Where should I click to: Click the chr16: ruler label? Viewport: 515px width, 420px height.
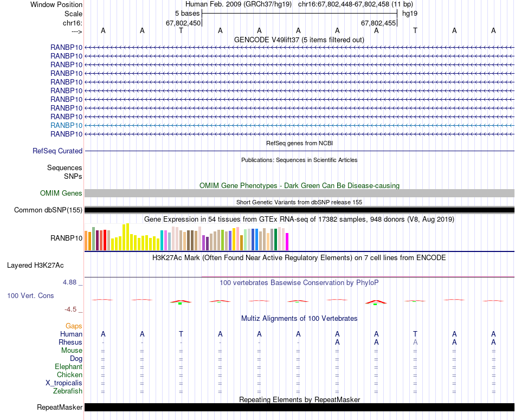[x=73, y=23]
